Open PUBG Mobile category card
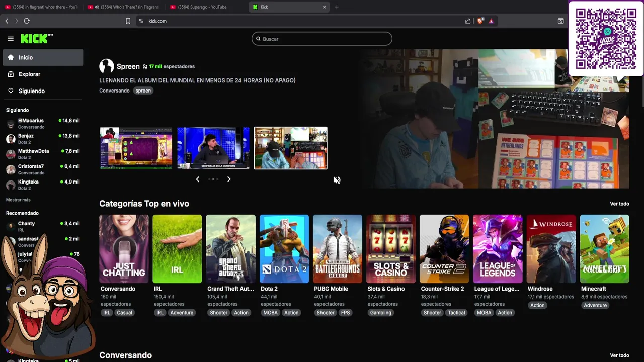 pyautogui.click(x=338, y=249)
